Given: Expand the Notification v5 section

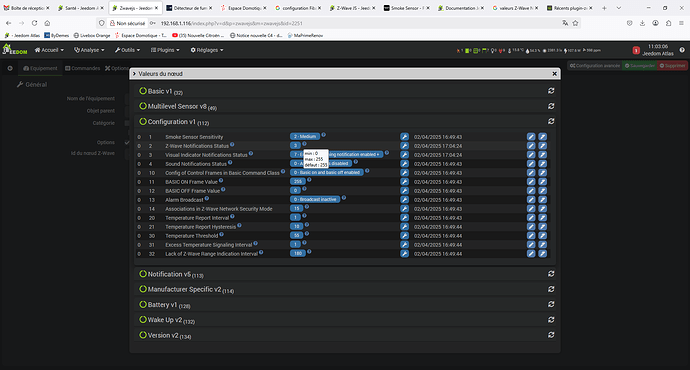Looking at the screenshot, I should pyautogui.click(x=171, y=274).
